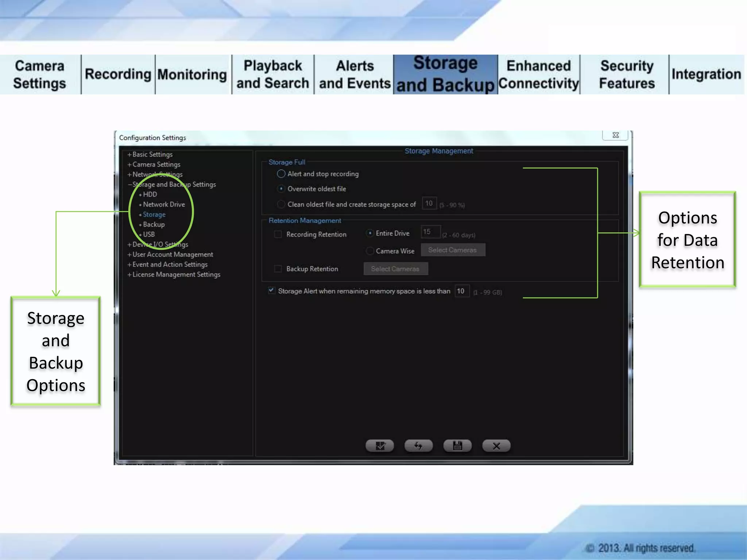Viewport: 747px width, 560px height.
Task: Go to Playback and Search tab
Action: pos(273,74)
